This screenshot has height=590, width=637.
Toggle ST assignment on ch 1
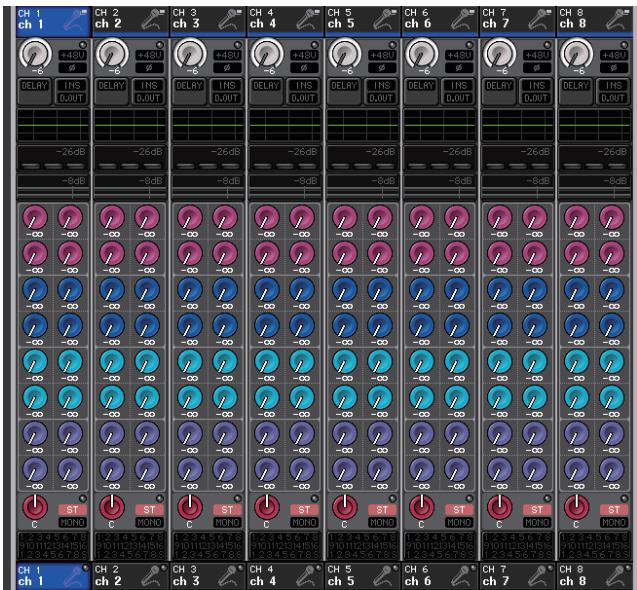tap(72, 510)
